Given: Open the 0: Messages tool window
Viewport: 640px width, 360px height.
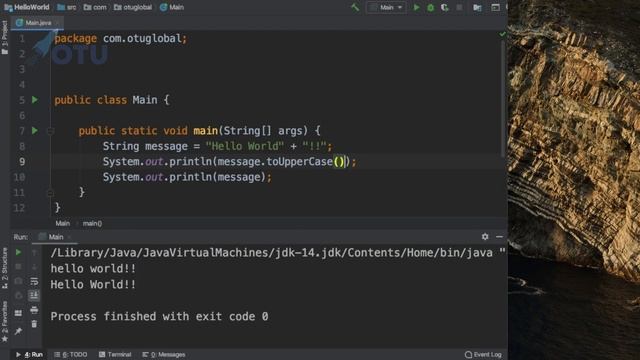Looking at the screenshot, I should [x=164, y=355].
